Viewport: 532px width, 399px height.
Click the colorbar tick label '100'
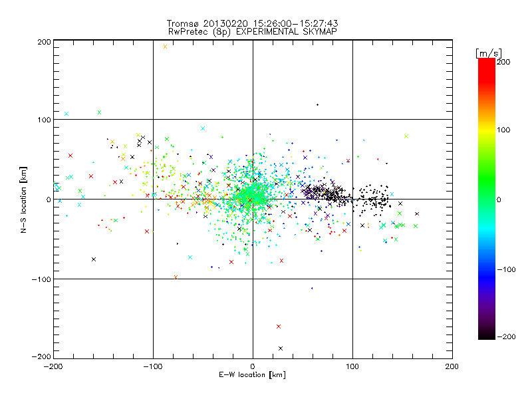503,130
